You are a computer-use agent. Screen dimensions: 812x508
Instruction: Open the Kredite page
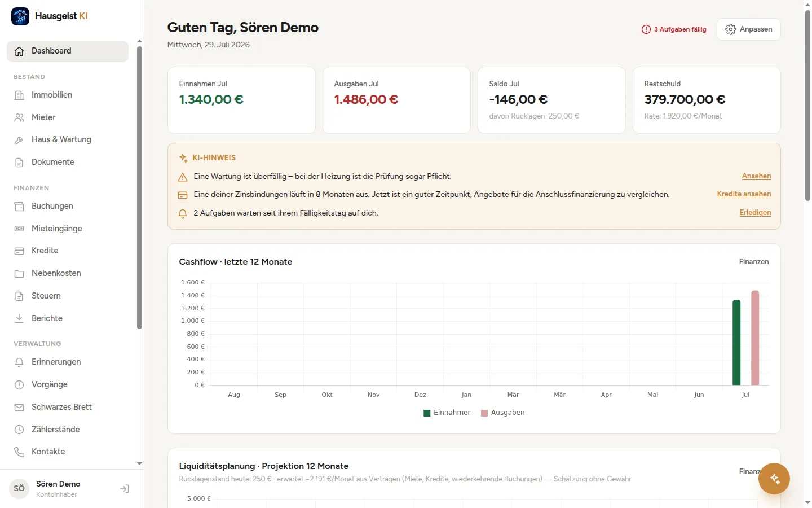coord(68,251)
